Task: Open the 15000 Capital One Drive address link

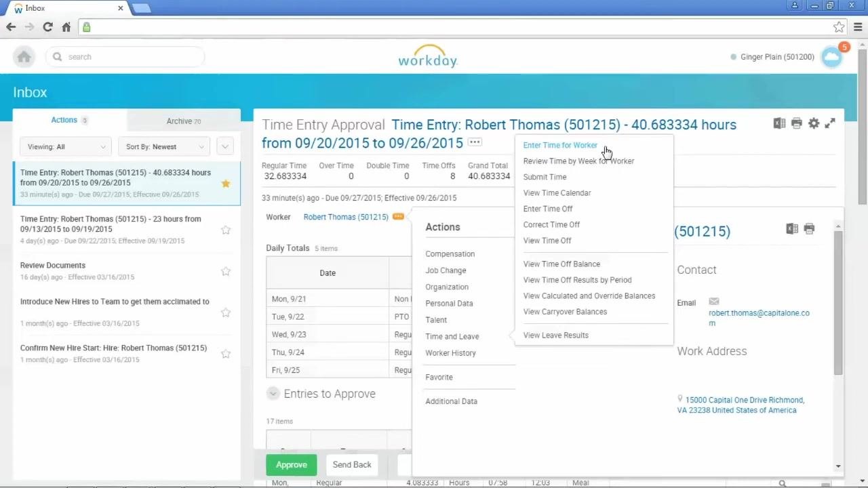Action: (741, 405)
